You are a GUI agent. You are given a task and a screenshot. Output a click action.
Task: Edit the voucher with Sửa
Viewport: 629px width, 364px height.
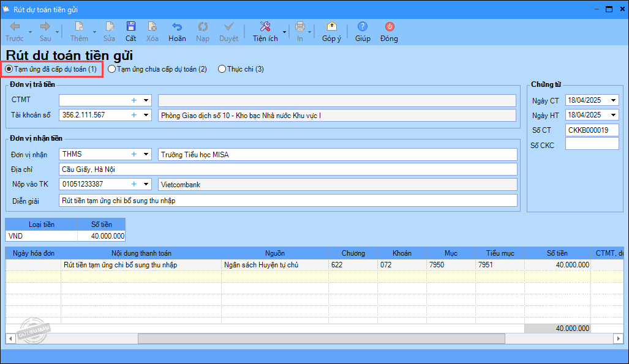[109, 32]
